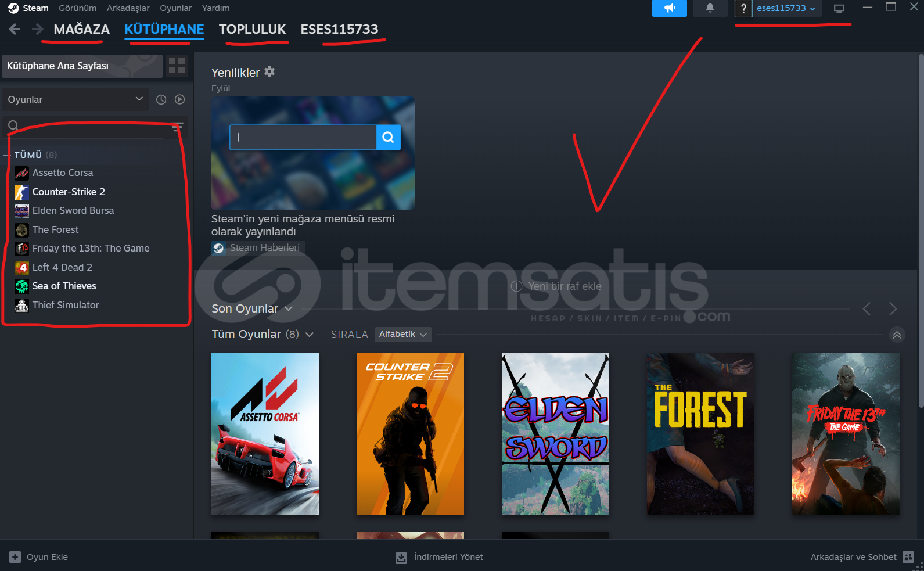This screenshot has height=571, width=924.
Task: Open the Görünüm menu
Action: [x=77, y=8]
